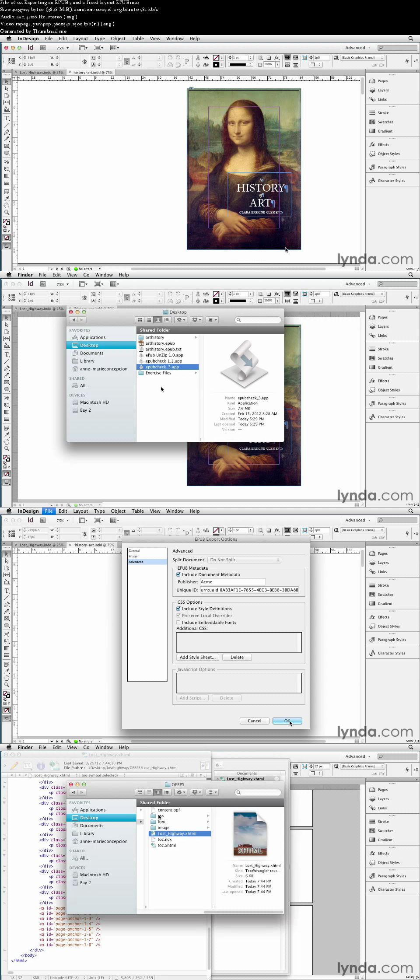
Task: Click the Add Style Sheet... button
Action: click(198, 657)
